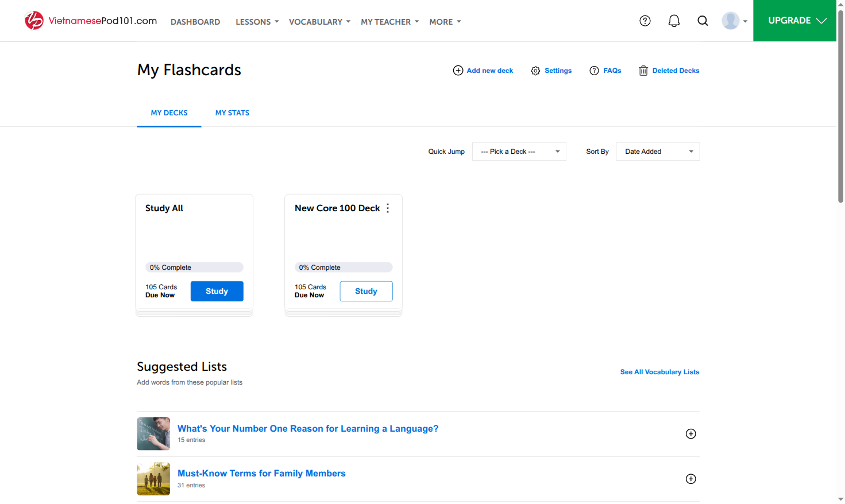Select the My Decks tab

pyautogui.click(x=169, y=113)
